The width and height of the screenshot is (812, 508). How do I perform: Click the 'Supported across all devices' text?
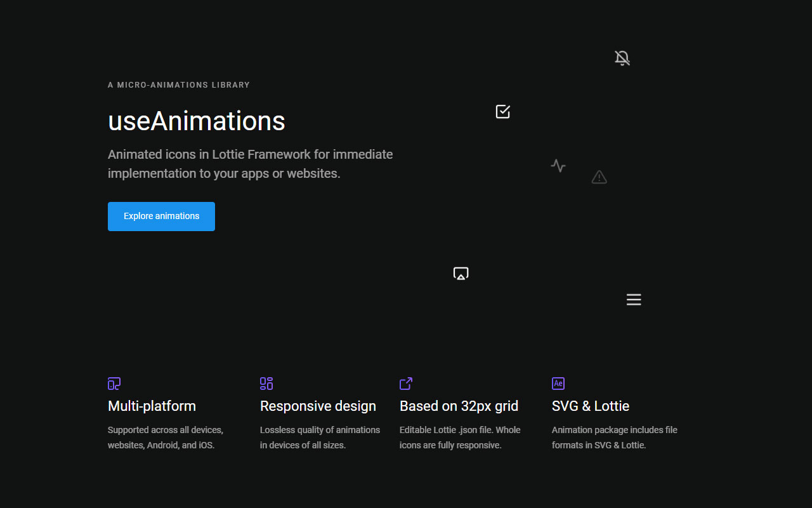pos(166,438)
